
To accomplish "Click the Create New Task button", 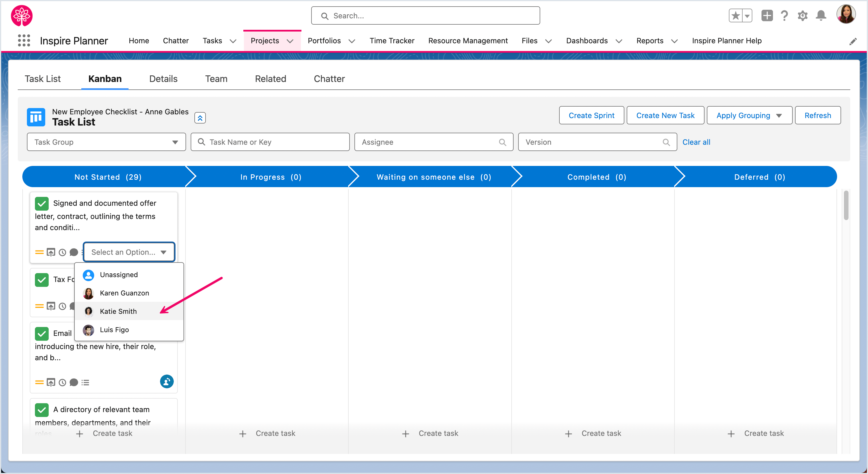I will pyautogui.click(x=665, y=115).
